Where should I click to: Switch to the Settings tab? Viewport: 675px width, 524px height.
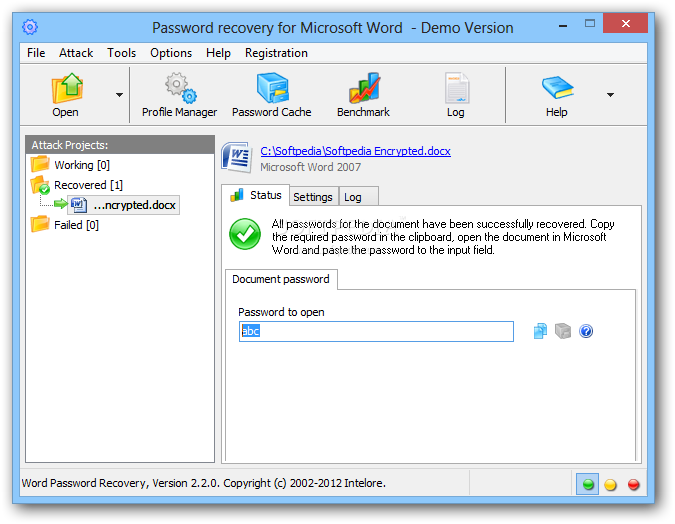click(313, 197)
